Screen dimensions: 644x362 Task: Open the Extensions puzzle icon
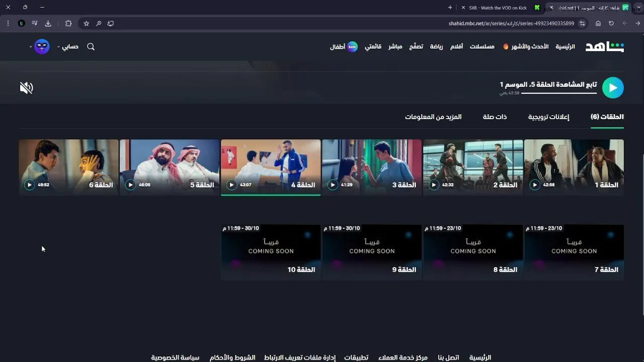[68, 23]
